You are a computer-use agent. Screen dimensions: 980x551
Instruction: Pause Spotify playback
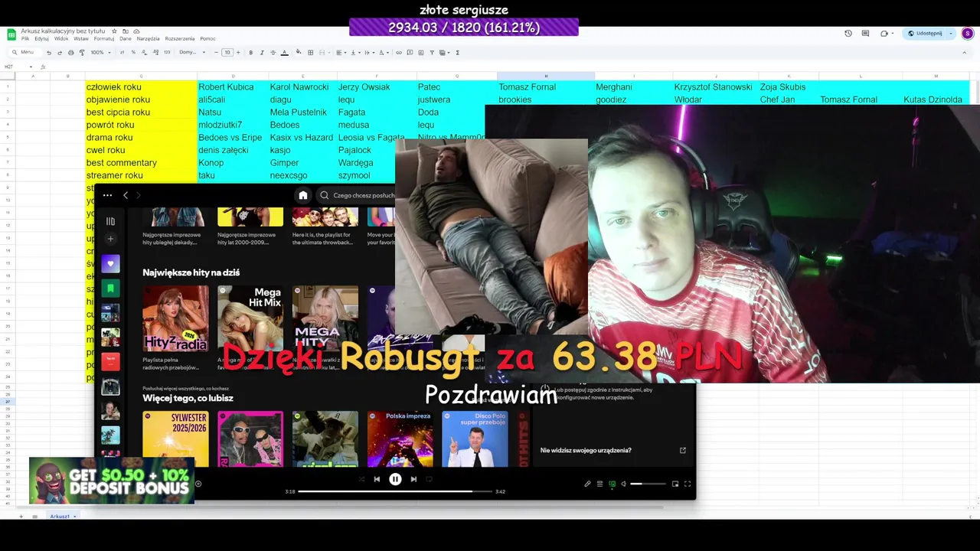[395, 479]
